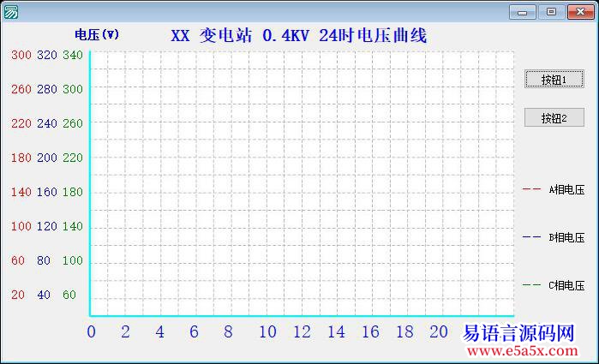Click the chart title 'XX 变电站 0.4KV 24时电压曲线'
Image resolution: width=599 pixels, height=364 pixels.
coord(299,36)
